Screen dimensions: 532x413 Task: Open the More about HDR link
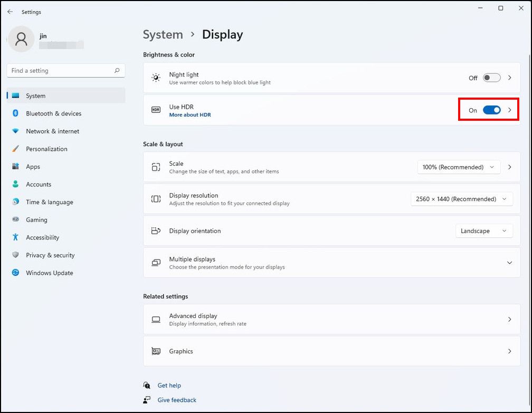tap(190, 115)
